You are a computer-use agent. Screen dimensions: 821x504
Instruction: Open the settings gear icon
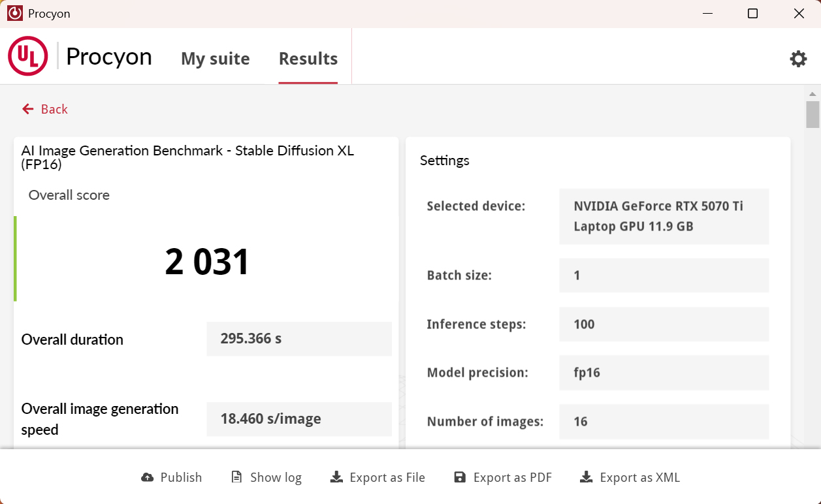point(798,58)
